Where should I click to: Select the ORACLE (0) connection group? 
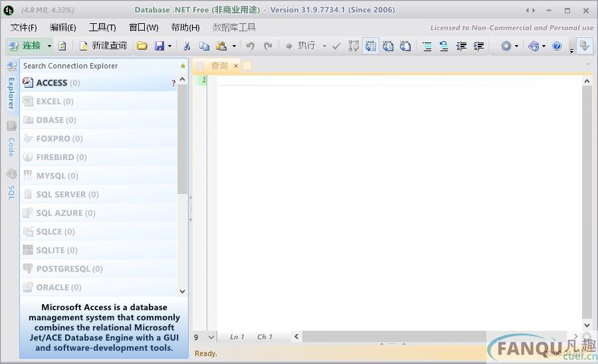tap(99, 288)
